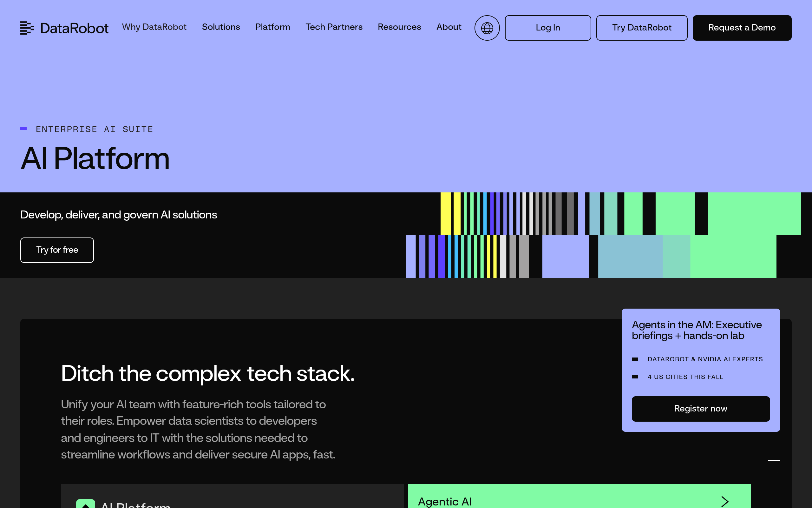Open the Tech Partners menu
The width and height of the screenshot is (812, 508).
click(334, 27)
